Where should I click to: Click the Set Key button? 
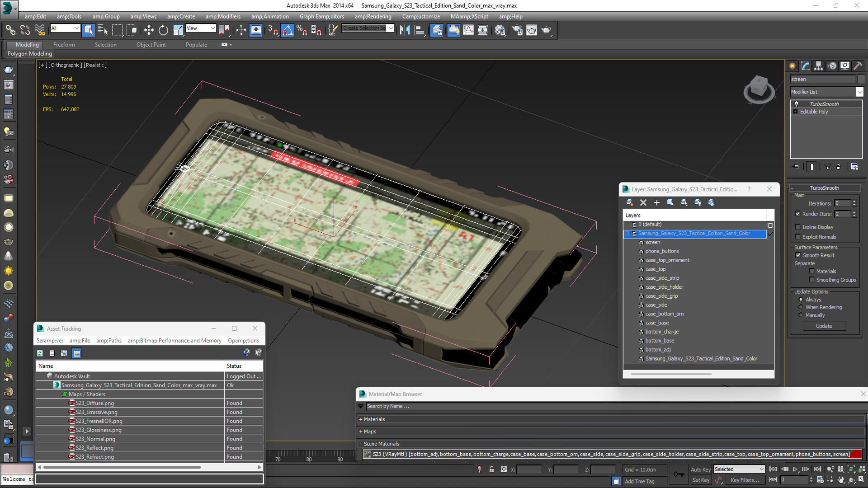click(700, 480)
